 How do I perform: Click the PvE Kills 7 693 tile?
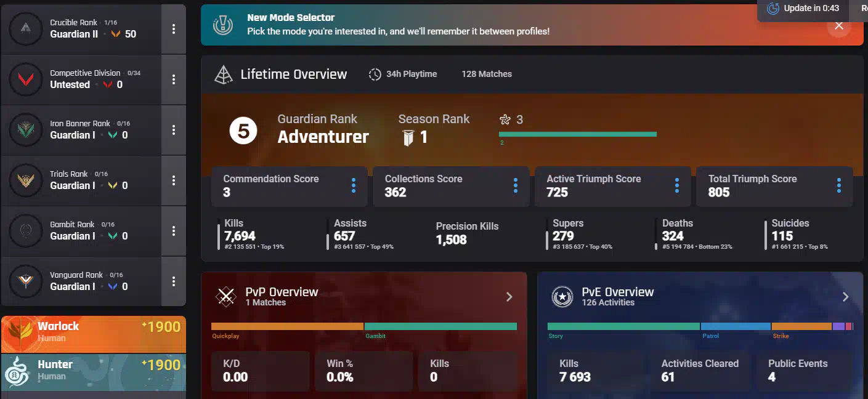(597, 371)
